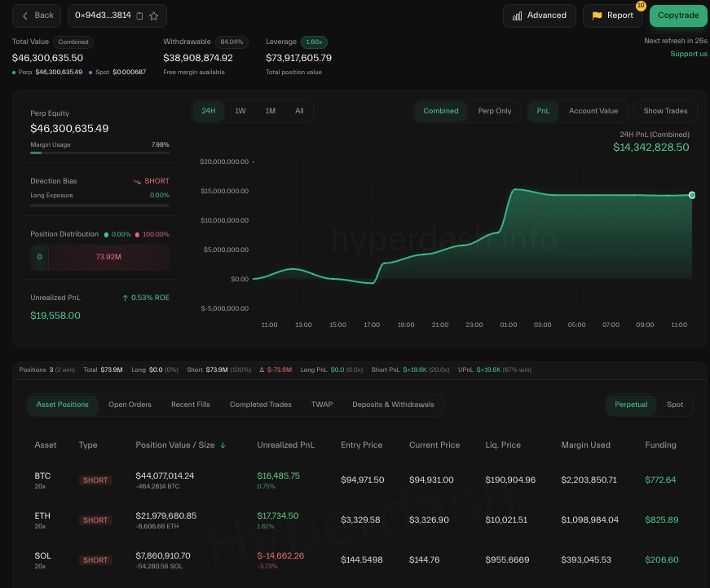Click the data point marker at chart end
The image size is (710, 588).
click(x=692, y=195)
